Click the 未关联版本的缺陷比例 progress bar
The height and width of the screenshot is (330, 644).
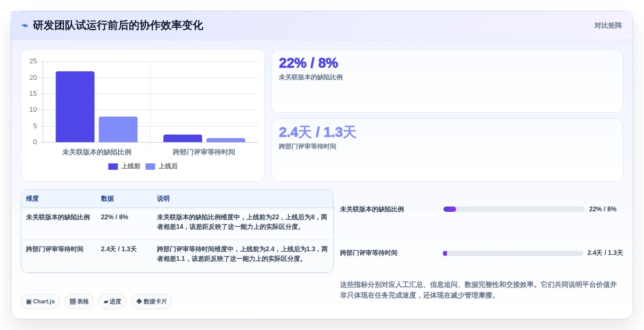tap(513, 209)
